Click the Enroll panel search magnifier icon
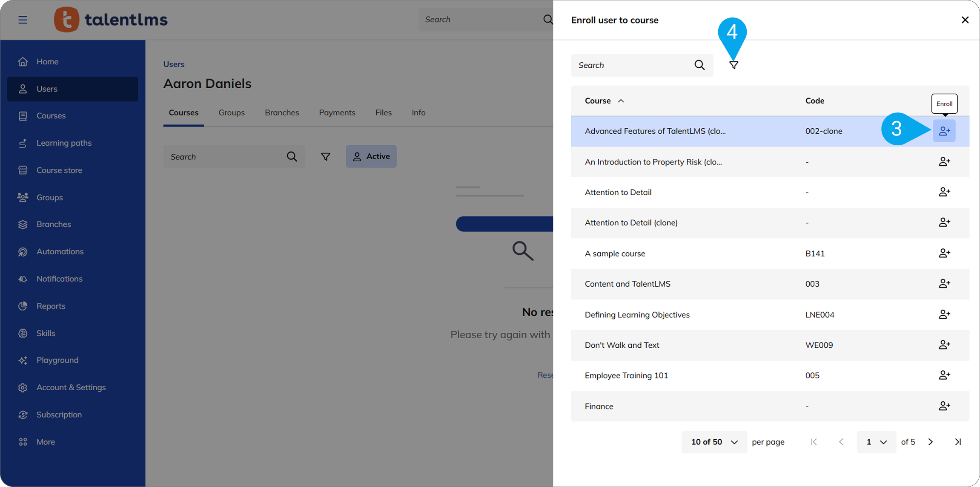This screenshot has width=980, height=487. click(699, 65)
